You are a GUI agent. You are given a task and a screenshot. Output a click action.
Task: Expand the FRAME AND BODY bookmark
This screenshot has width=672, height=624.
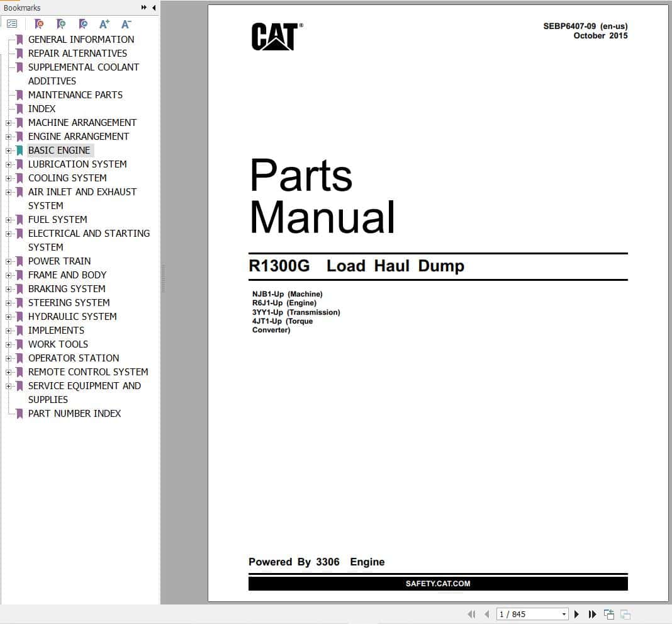pos(8,275)
